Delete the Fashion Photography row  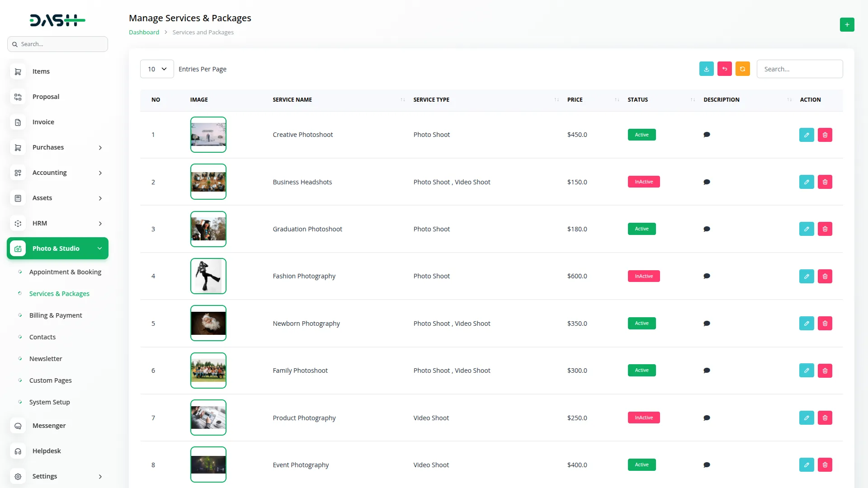[825, 276]
